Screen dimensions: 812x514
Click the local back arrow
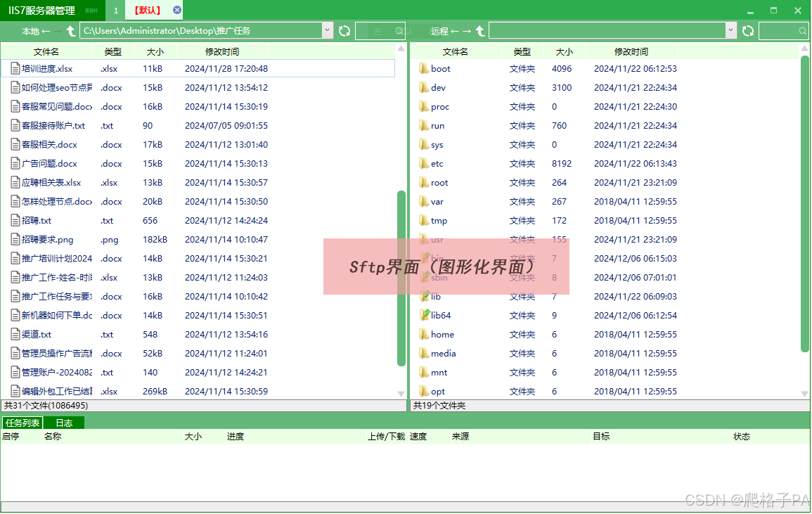[x=46, y=31]
